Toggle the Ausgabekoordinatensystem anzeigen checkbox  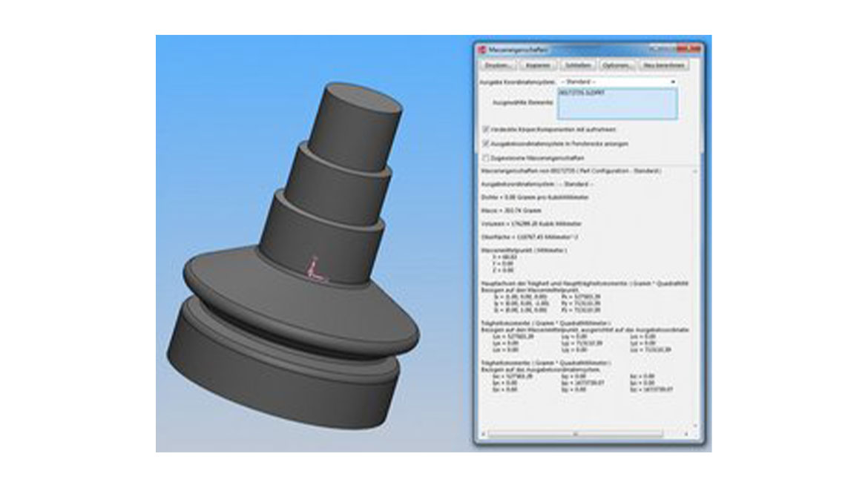pos(485,144)
